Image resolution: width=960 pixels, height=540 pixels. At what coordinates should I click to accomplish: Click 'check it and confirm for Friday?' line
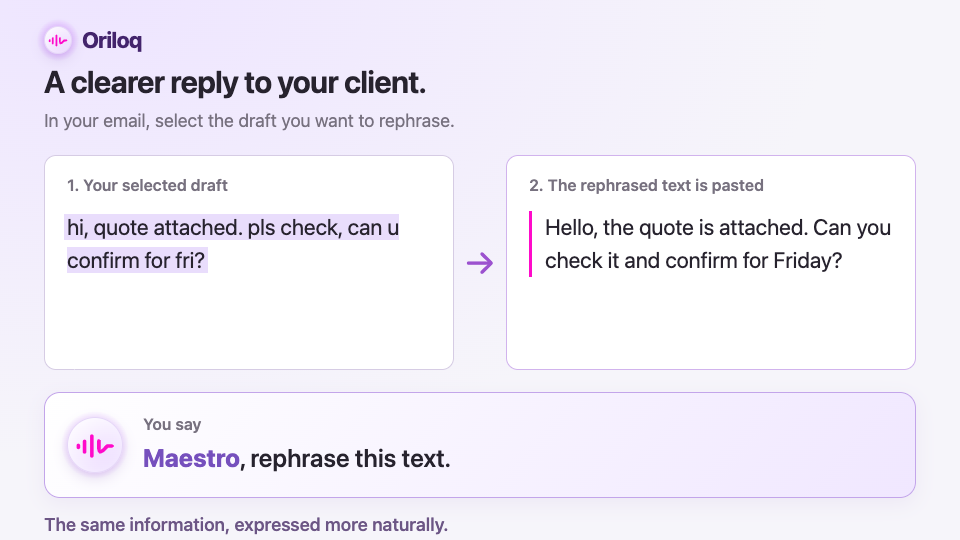point(694,261)
